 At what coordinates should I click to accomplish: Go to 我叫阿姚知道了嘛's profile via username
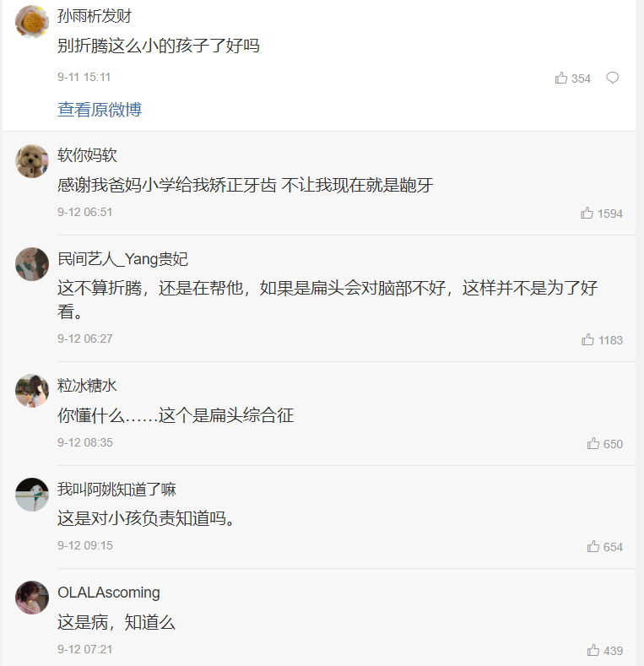[116, 490]
